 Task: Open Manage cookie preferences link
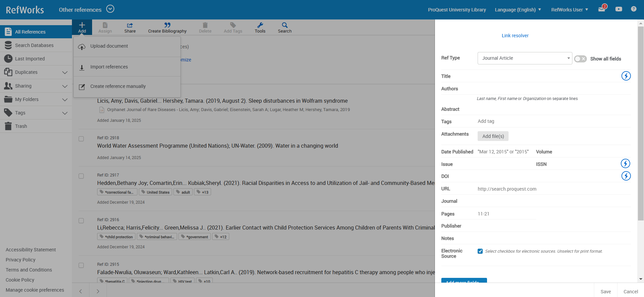(x=35, y=290)
